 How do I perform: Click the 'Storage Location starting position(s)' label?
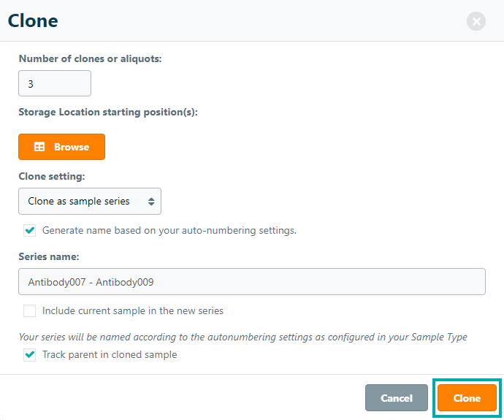[x=108, y=112]
